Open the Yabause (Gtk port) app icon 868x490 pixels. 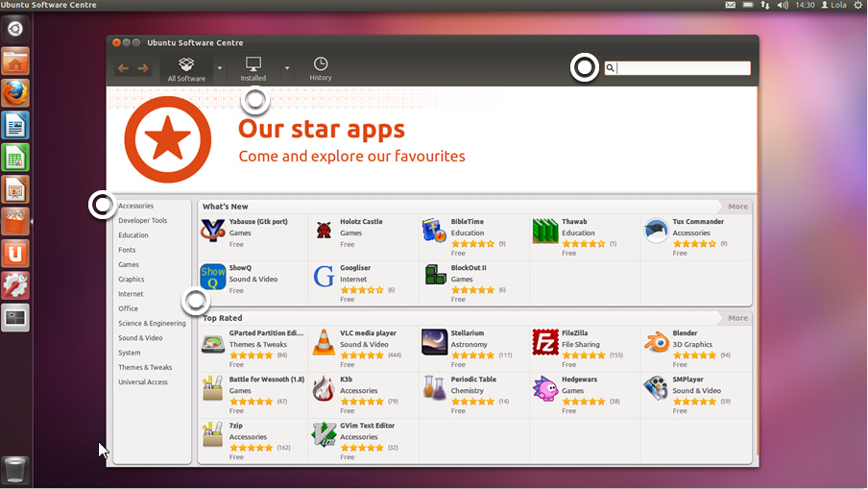click(213, 231)
